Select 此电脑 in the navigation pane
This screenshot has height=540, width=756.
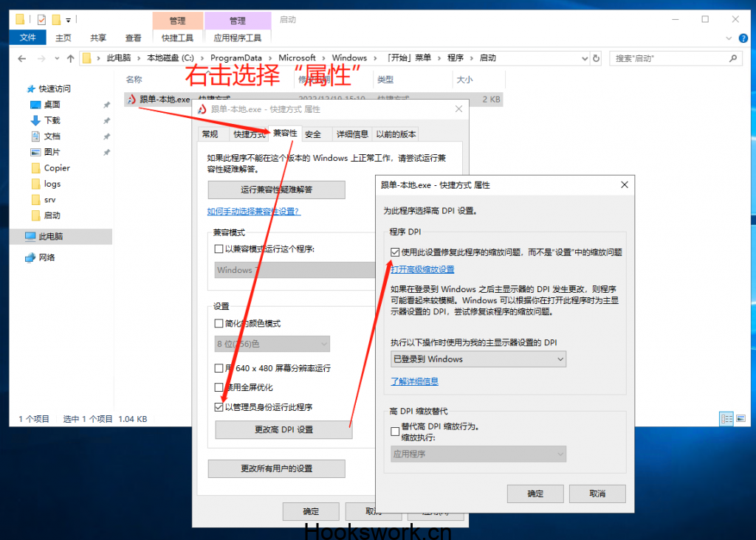click(50, 237)
